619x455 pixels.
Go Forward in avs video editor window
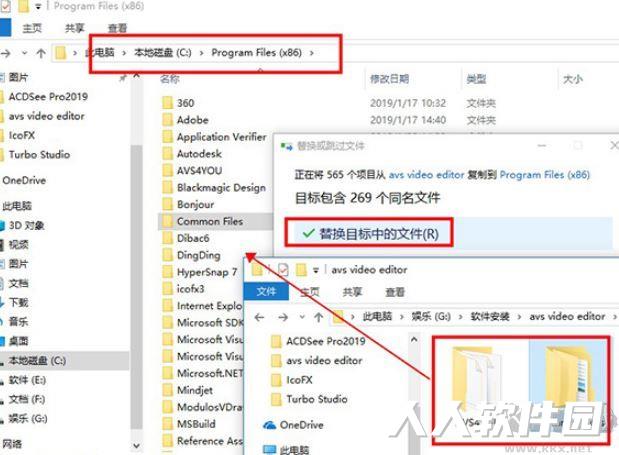click(283, 317)
